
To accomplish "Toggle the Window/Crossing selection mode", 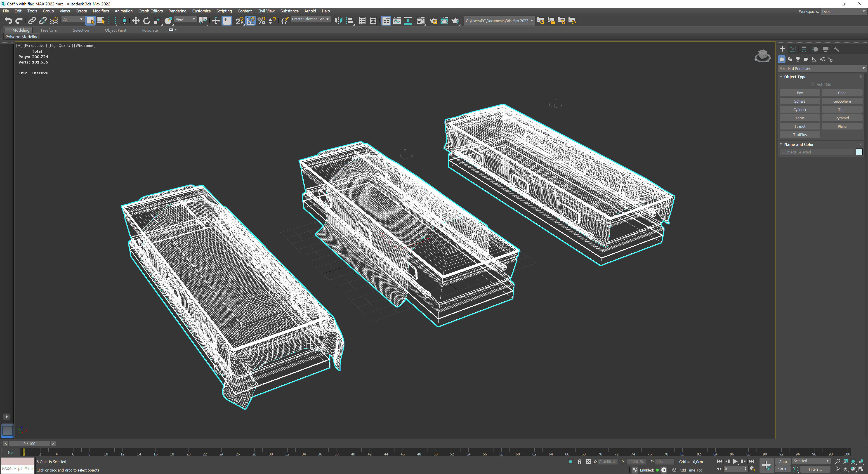I will (x=123, y=21).
